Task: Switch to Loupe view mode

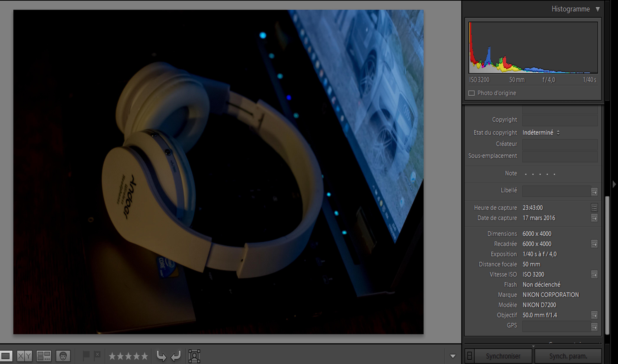Action: (6, 356)
